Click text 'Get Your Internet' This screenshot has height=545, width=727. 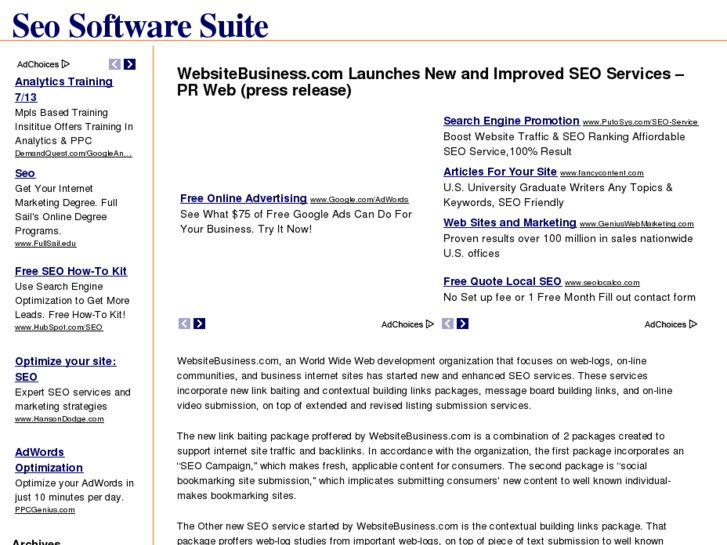tap(54, 189)
